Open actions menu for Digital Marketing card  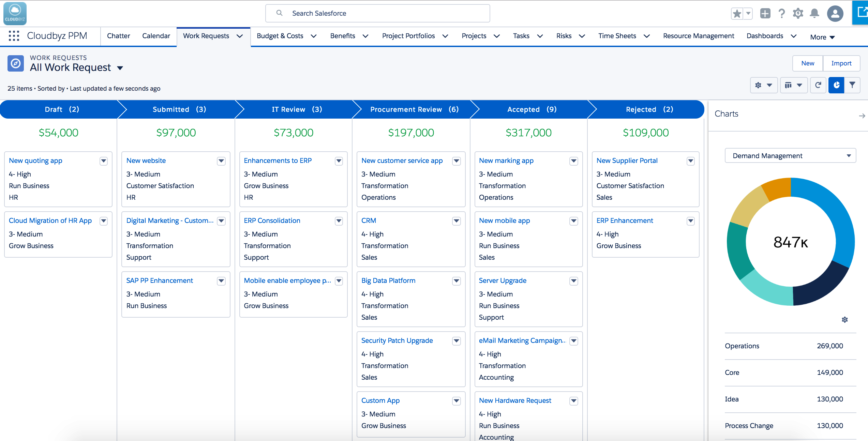221,221
